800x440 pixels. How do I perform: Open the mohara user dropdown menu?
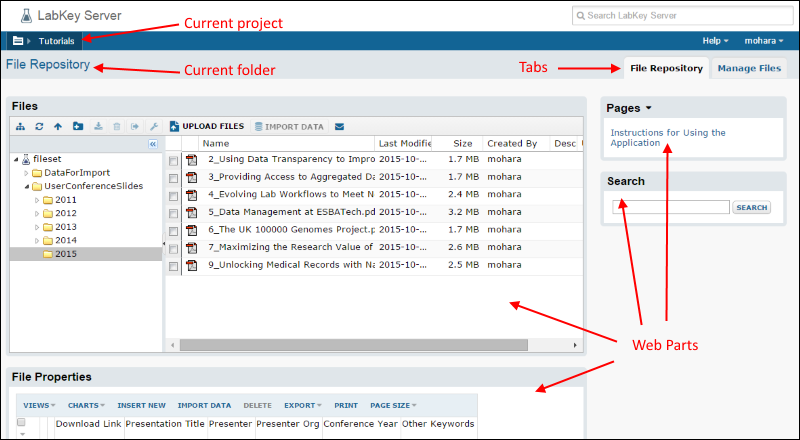click(764, 41)
